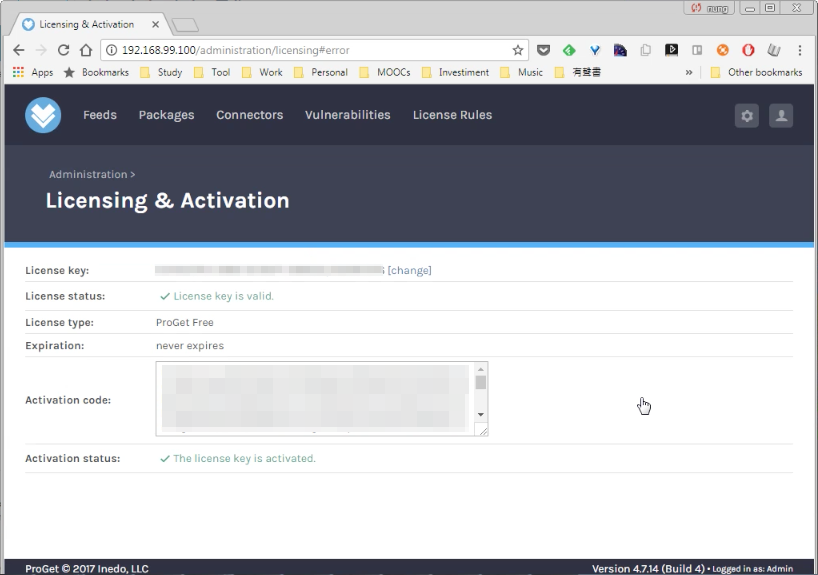818x575 pixels.
Task: Click the 'Version 4.7.14 (Build 4)' footer text
Action: click(x=648, y=568)
